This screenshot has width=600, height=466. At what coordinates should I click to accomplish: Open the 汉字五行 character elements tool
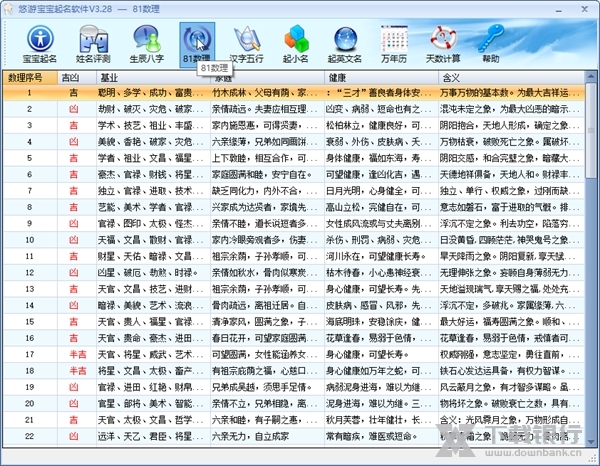(246, 44)
